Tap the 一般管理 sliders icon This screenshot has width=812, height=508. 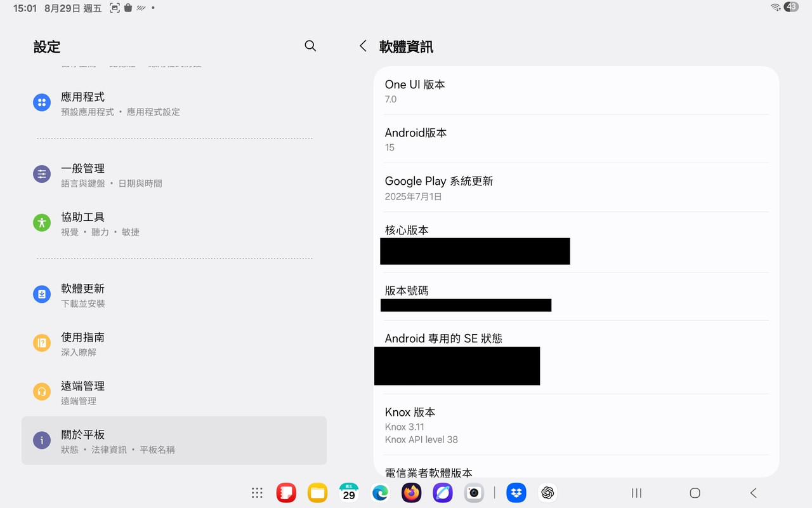pyautogui.click(x=42, y=174)
